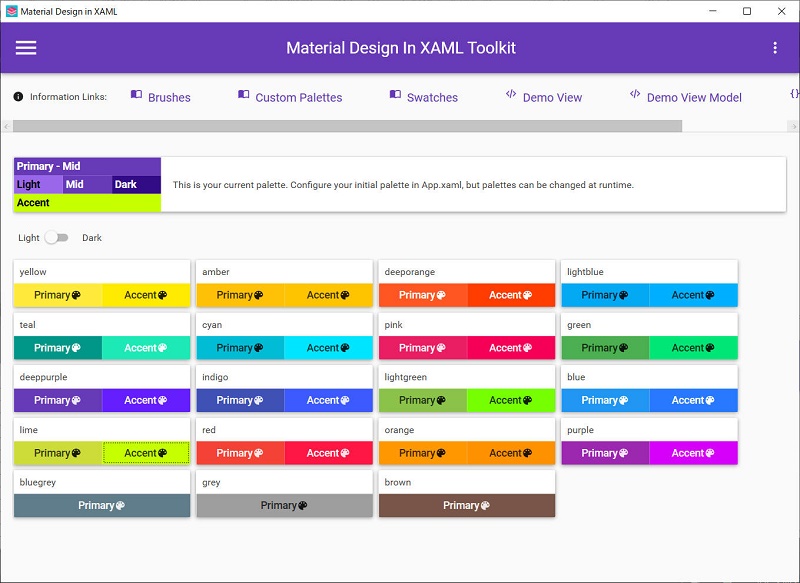The height and width of the screenshot is (583, 800).
Task: Apply the bluegrey Primary palette
Action: click(100, 505)
